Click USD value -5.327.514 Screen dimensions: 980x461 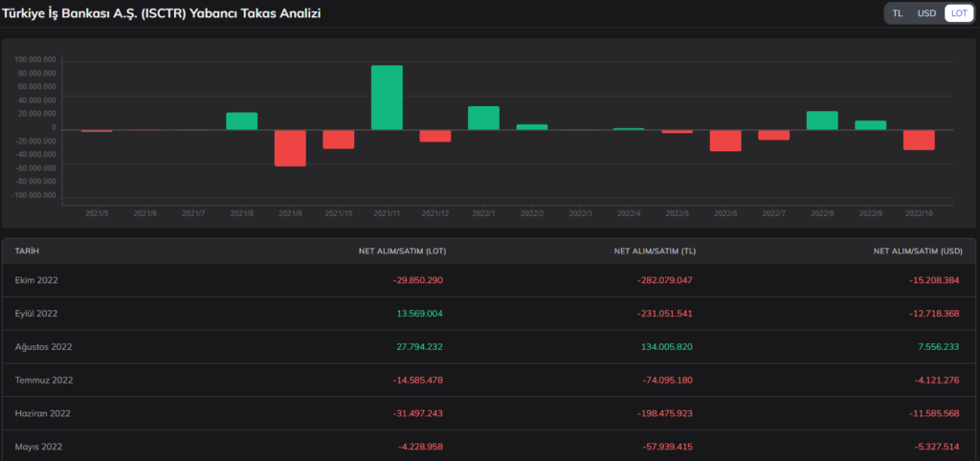937,447
